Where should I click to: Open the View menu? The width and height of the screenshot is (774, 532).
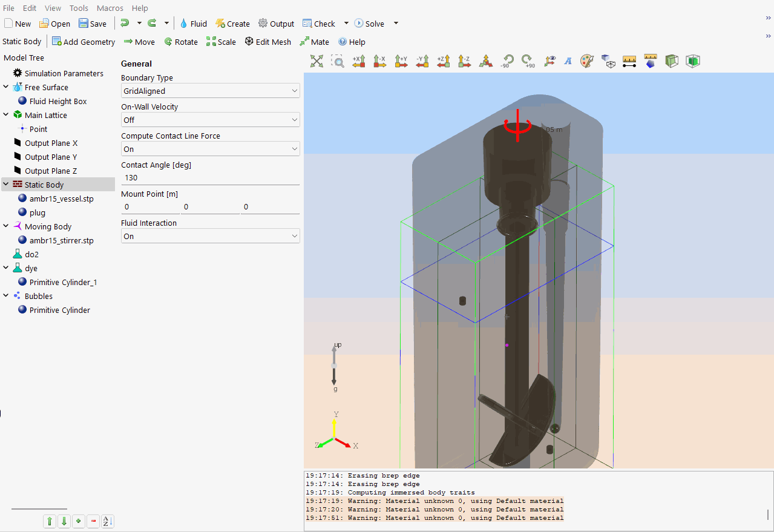click(x=53, y=8)
